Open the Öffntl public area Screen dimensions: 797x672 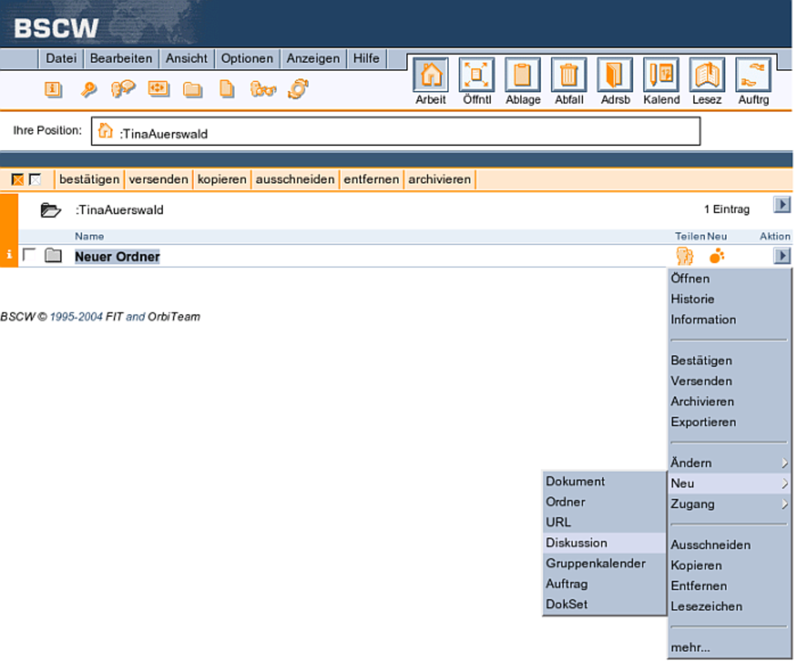477,81
